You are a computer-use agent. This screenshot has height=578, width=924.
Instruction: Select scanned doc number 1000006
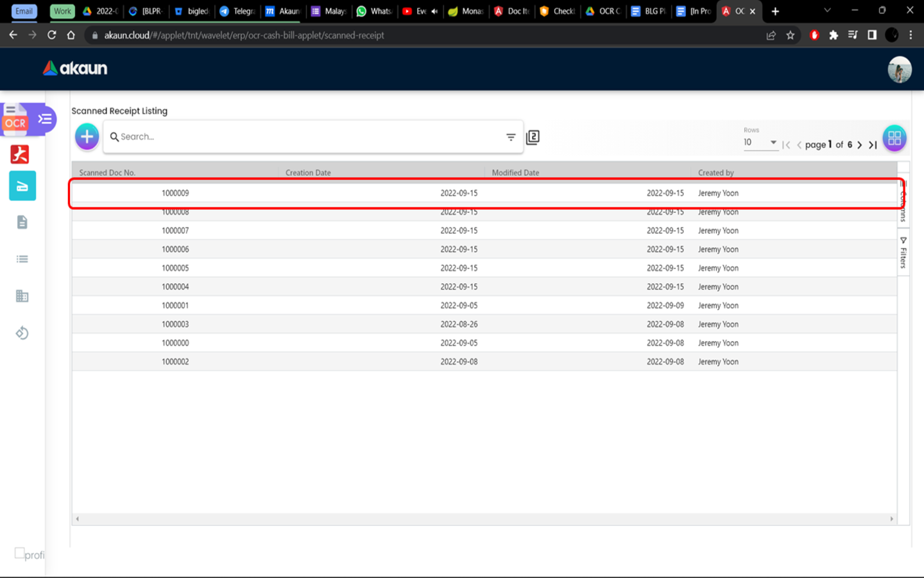click(x=175, y=249)
